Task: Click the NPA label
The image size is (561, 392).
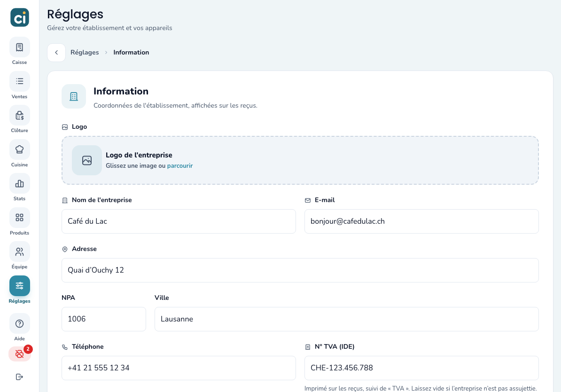Action: 68,298
